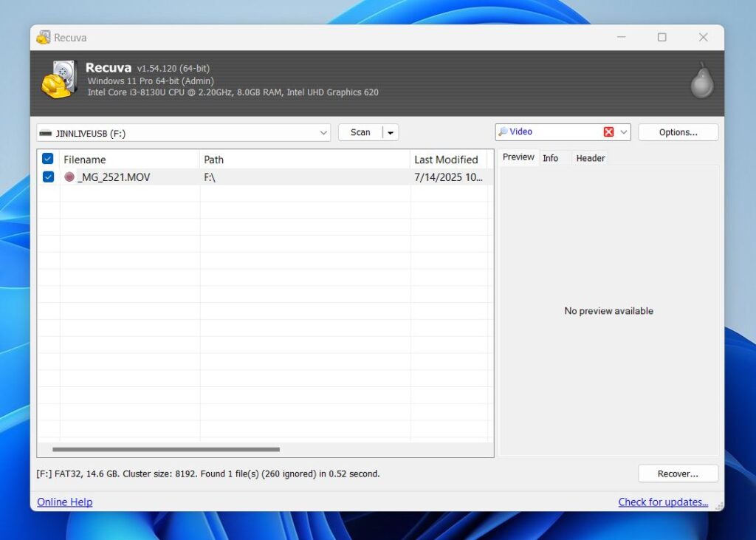Image resolution: width=756 pixels, height=540 pixels.
Task: Click the recovery state dot beside _MG_2521.MOV
Action: coord(69,177)
